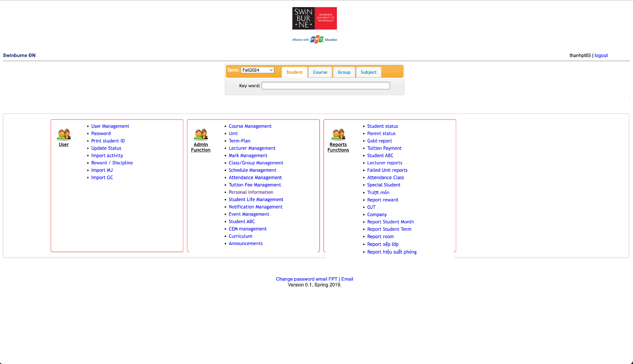Open Attendance Class report
633x364 pixels.
click(x=385, y=177)
